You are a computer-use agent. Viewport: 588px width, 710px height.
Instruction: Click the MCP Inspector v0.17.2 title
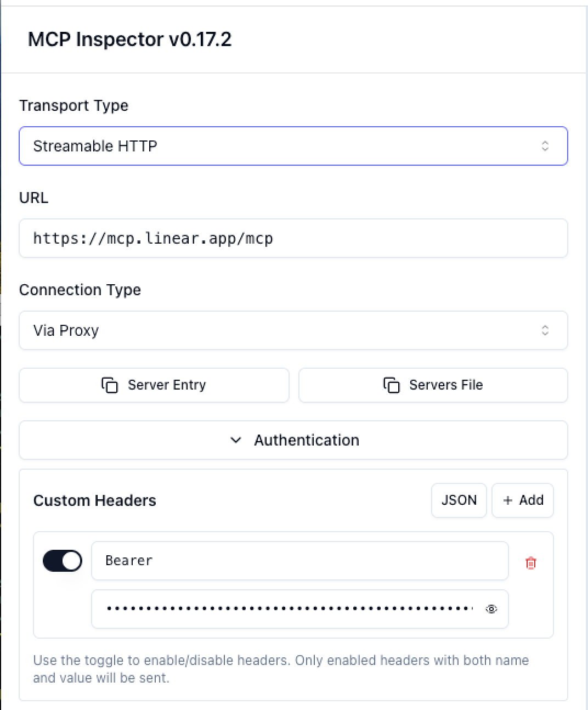[130, 40]
